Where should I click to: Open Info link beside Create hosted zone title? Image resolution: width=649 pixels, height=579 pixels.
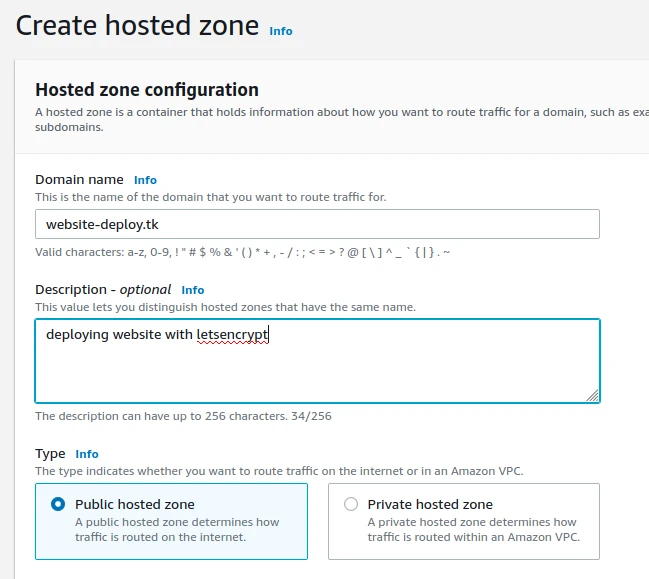(x=281, y=31)
